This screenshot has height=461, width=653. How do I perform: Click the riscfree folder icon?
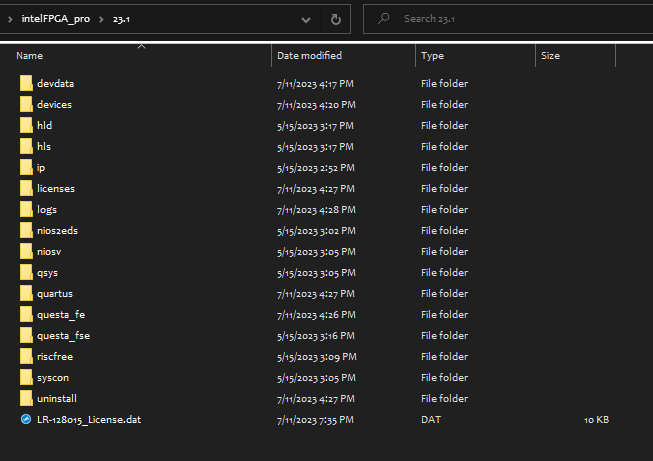[26, 357]
